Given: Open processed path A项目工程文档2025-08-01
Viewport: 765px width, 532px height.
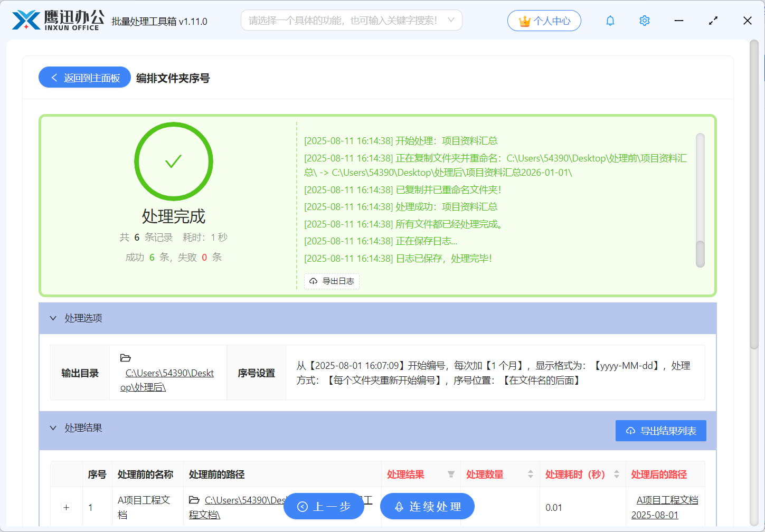Looking at the screenshot, I should click(x=665, y=507).
